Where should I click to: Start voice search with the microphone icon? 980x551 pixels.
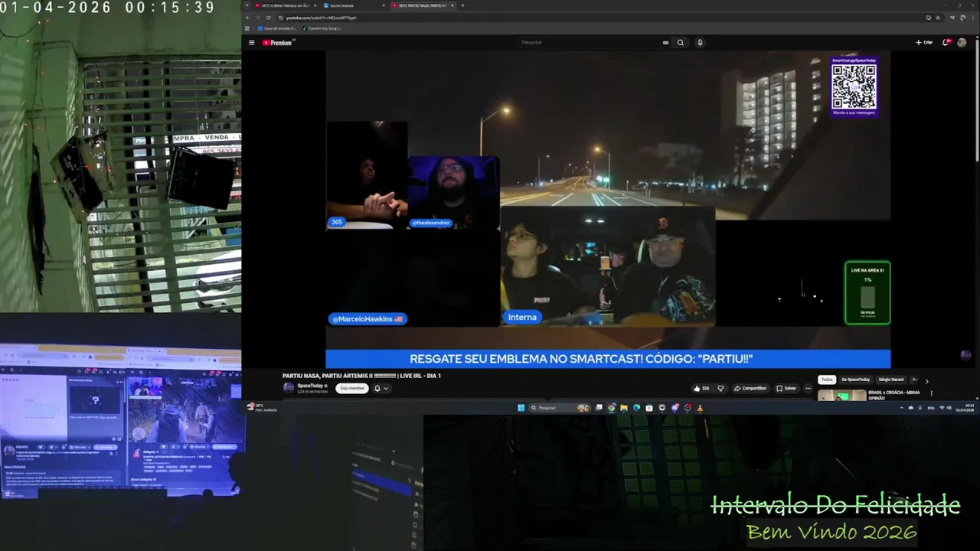coord(700,43)
